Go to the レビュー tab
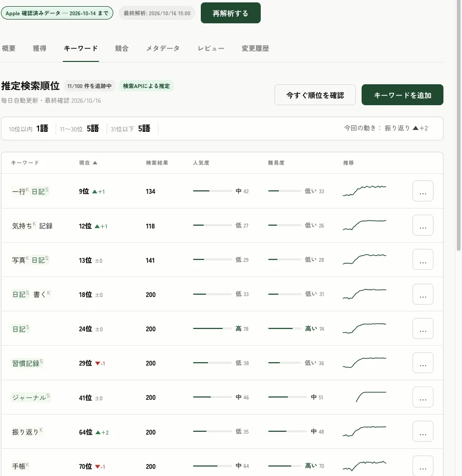Image resolution: width=462 pixels, height=476 pixels. (211, 48)
